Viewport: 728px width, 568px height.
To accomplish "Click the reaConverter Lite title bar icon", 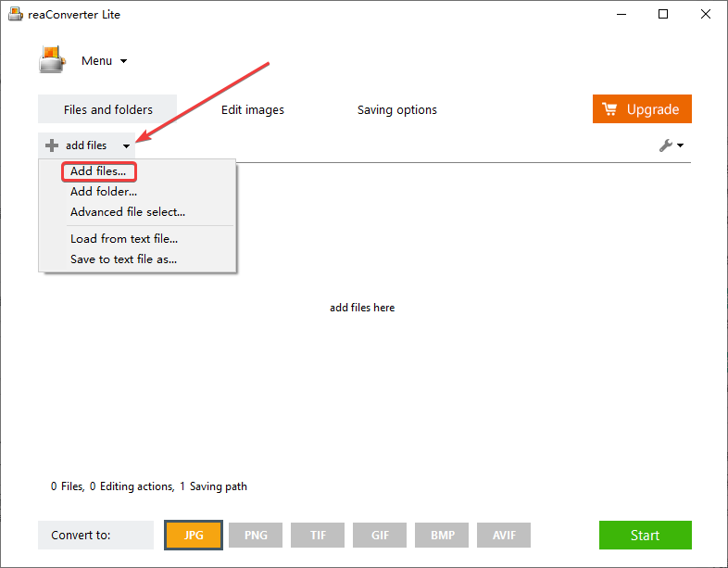I will coord(16,14).
